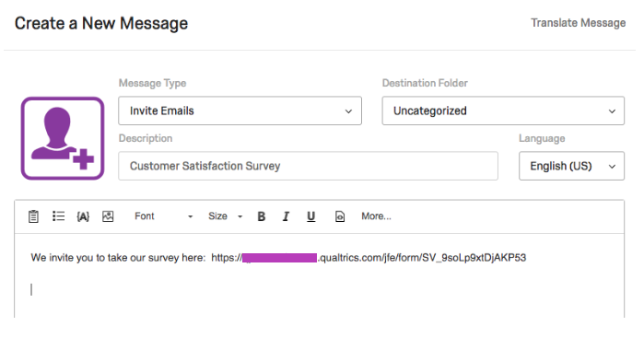Click the More... toolbar option
The height and width of the screenshot is (338, 644).
[x=376, y=216]
